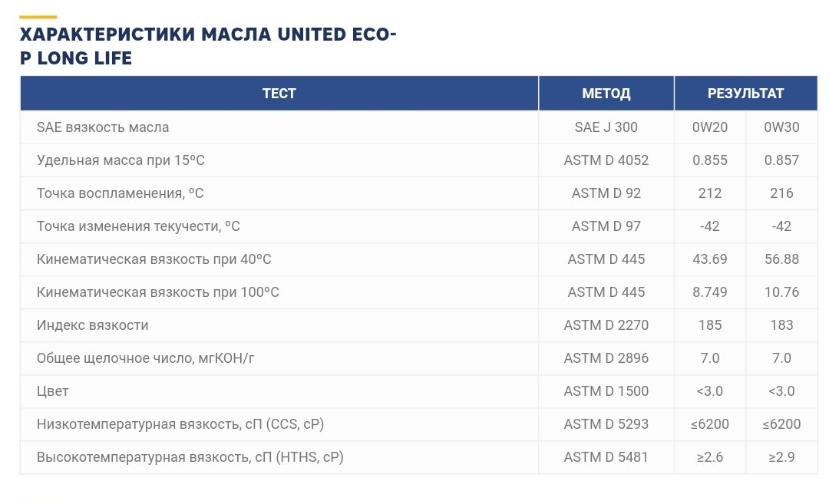
Task: Select the SAE вязкость масла row label
Action: [103, 127]
